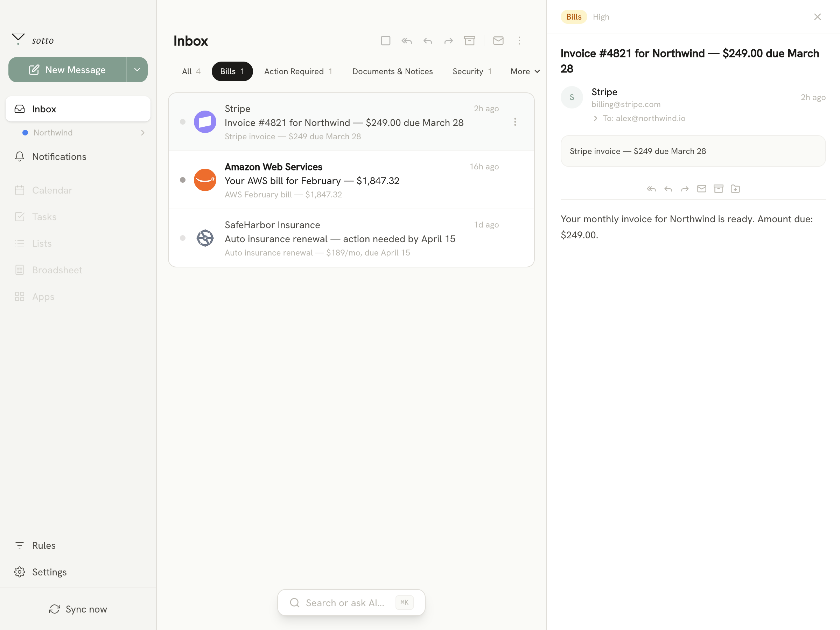Viewport: 840px width, 630px height.
Task: Switch to the Documents & Notices tab
Action: tap(392, 71)
